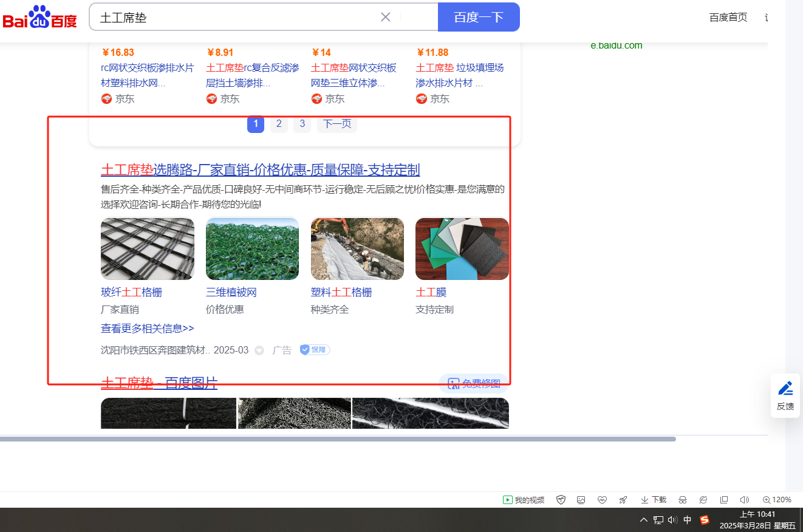Open the taskbar clock showing 上午 10:41
Viewport: 803px width, 532px height.
click(x=757, y=520)
